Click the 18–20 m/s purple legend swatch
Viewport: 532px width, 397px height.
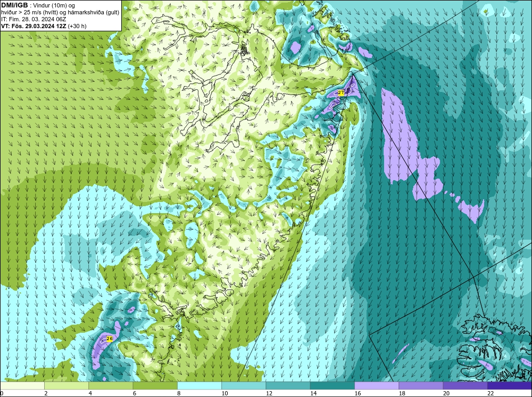(x=421, y=385)
